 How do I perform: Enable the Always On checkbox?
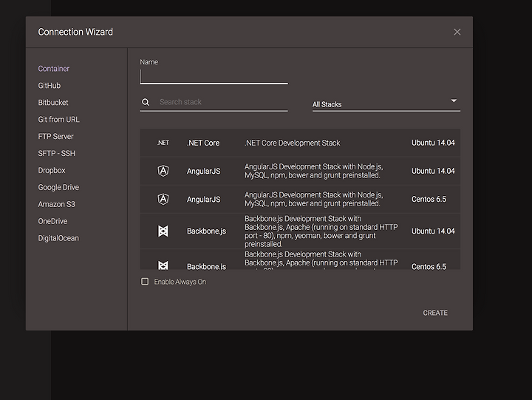pos(145,282)
